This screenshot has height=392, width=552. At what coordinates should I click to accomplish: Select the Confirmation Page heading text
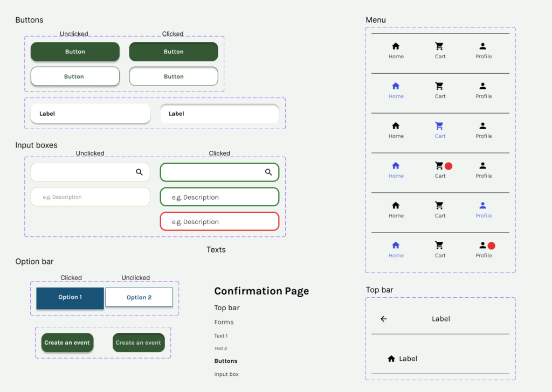click(x=261, y=291)
